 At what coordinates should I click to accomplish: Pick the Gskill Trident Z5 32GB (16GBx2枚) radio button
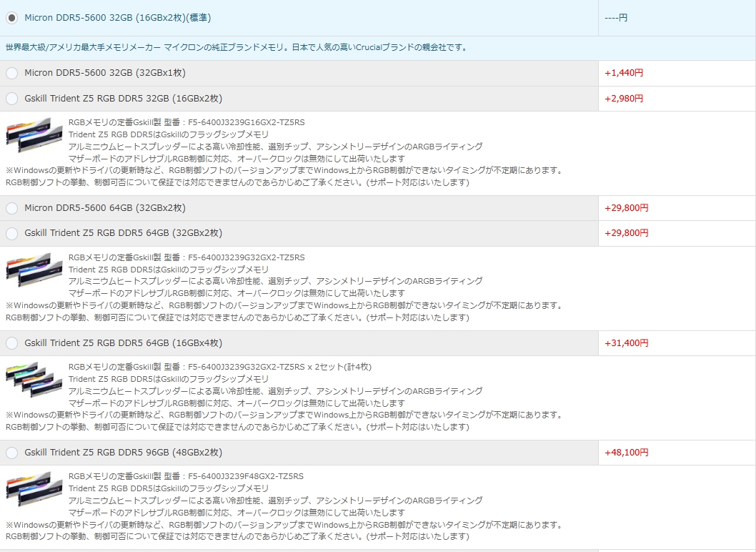(11, 99)
